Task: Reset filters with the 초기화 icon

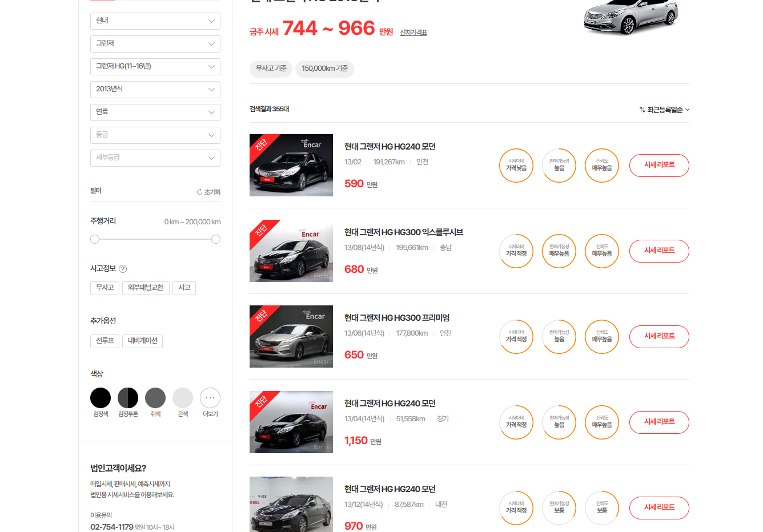Action: 208,192
